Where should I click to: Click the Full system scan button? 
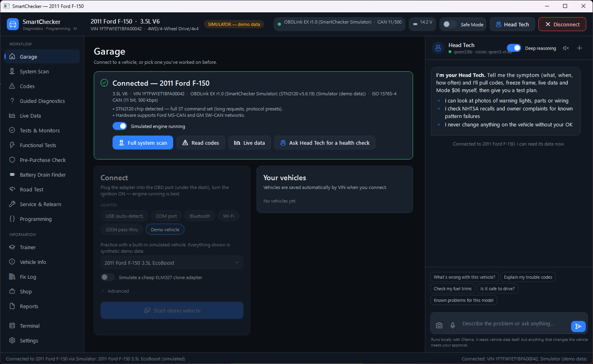click(143, 143)
